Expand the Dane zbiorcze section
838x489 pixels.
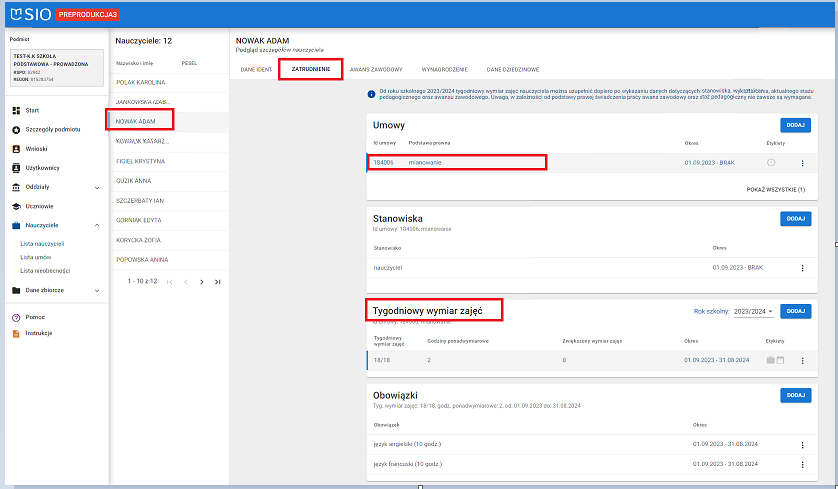(x=97, y=290)
